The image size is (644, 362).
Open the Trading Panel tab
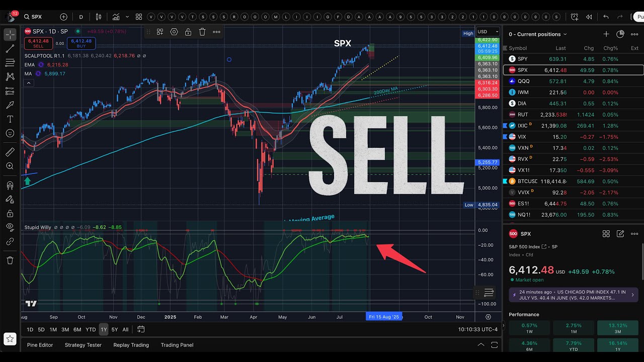pyautogui.click(x=177, y=345)
